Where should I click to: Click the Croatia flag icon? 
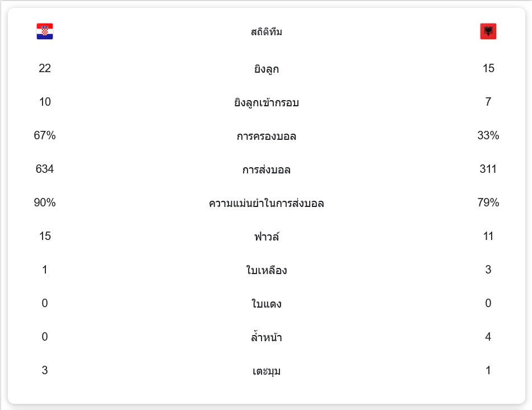[x=45, y=31]
